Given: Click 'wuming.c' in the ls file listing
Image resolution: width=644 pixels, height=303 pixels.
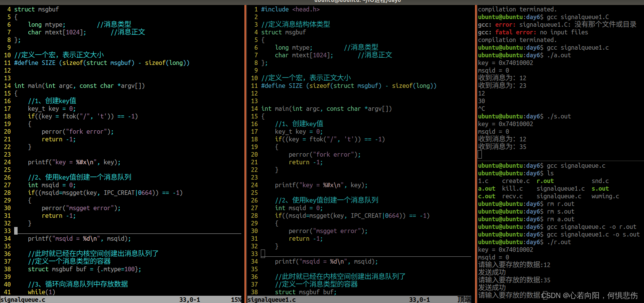Looking at the screenshot, I should [x=605, y=196].
